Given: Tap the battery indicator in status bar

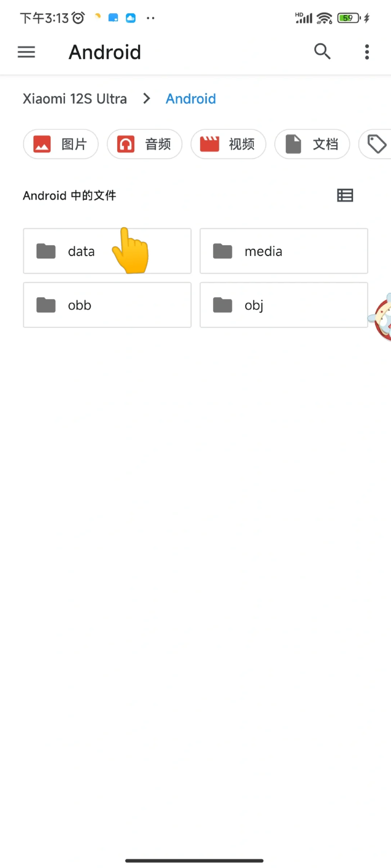Looking at the screenshot, I should point(349,18).
